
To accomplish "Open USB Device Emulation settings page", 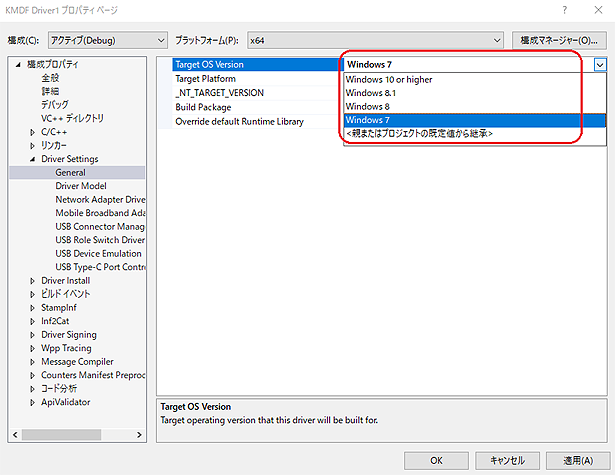I will click(99, 254).
